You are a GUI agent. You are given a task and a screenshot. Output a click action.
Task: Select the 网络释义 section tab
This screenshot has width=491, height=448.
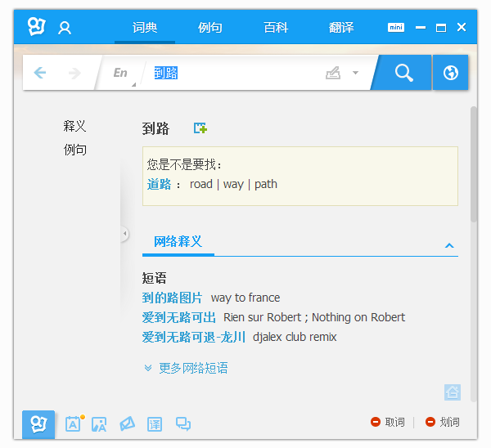coord(178,241)
